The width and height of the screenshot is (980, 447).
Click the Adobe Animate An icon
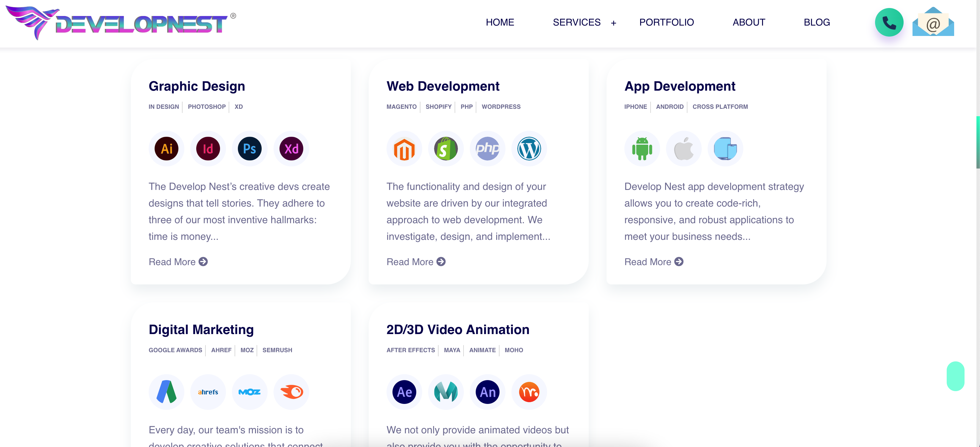point(487,392)
